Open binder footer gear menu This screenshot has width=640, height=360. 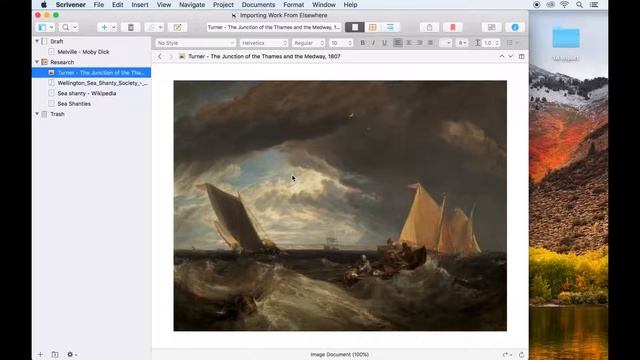71,354
